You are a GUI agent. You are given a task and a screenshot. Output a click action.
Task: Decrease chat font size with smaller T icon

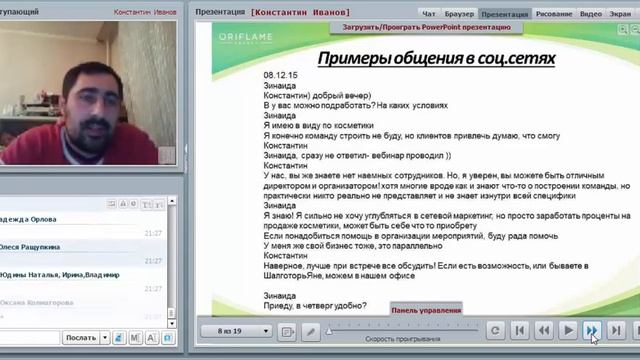point(159,204)
